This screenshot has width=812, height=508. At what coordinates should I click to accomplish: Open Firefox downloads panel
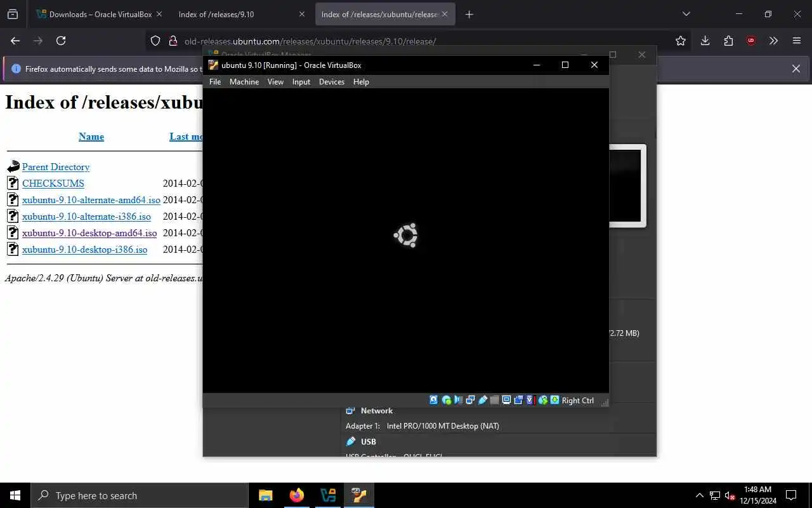pyautogui.click(x=705, y=41)
